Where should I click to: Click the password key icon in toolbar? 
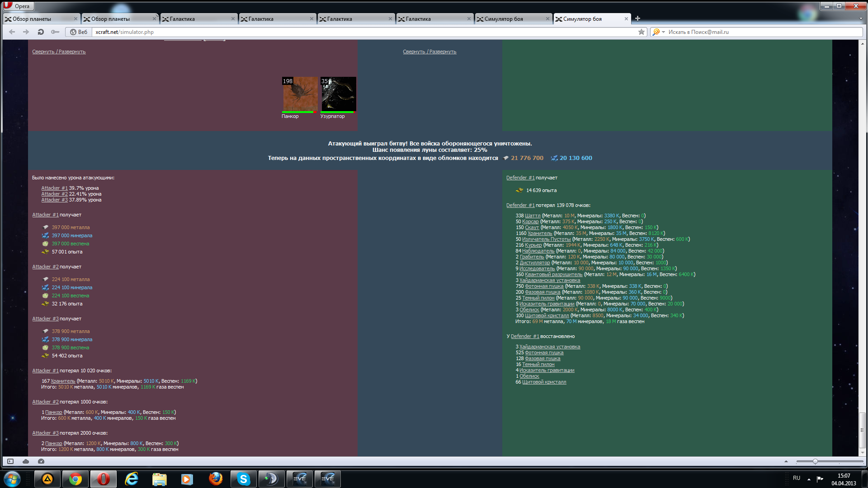[55, 32]
